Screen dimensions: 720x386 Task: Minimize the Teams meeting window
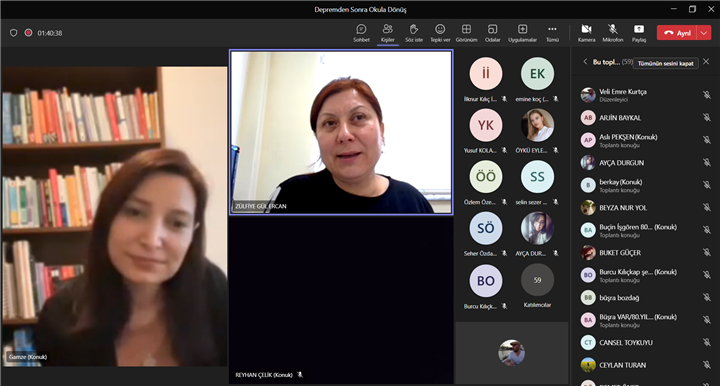pyautogui.click(x=674, y=9)
